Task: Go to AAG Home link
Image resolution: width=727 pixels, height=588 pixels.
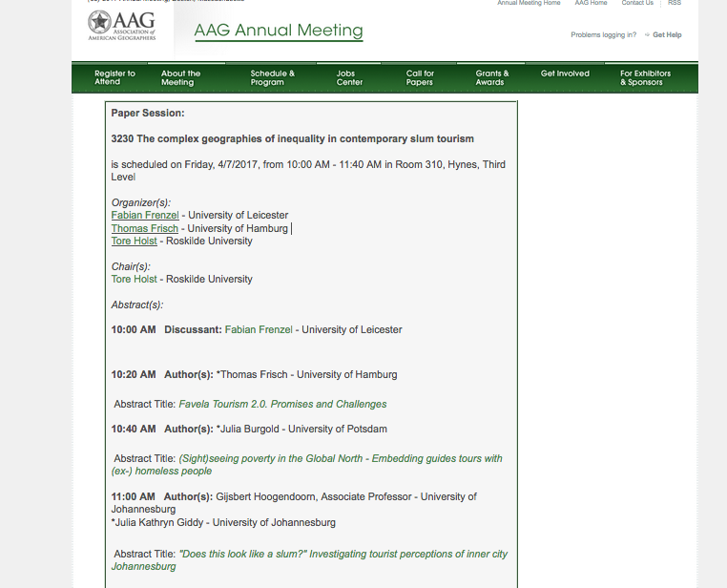Action: click(x=591, y=3)
